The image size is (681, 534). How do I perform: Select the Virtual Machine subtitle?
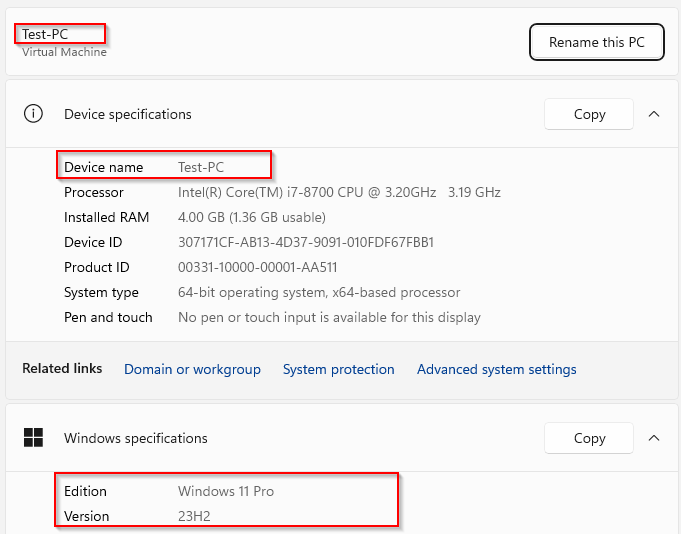(x=64, y=52)
